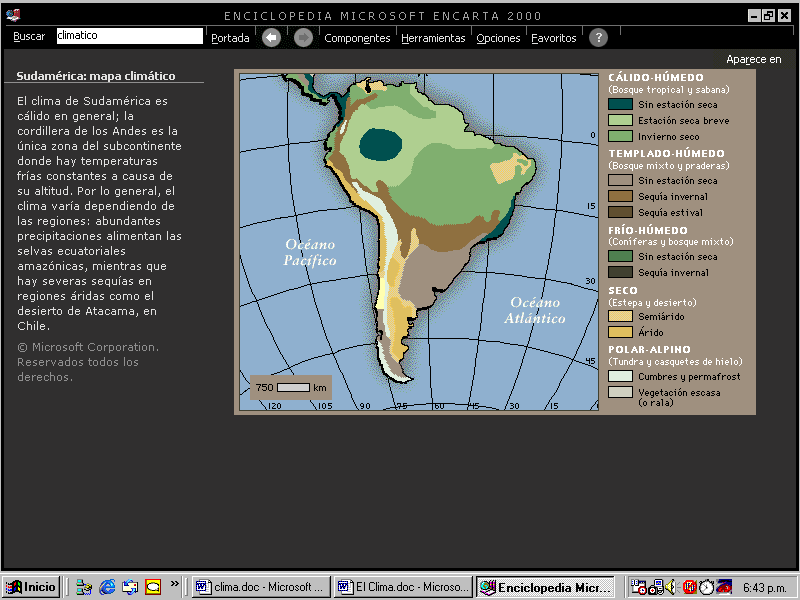
Task: Click the Encarta back arrow button
Action: (271, 38)
